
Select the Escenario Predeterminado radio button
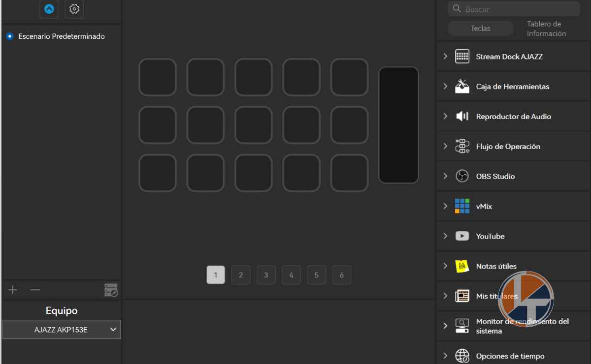10,36
